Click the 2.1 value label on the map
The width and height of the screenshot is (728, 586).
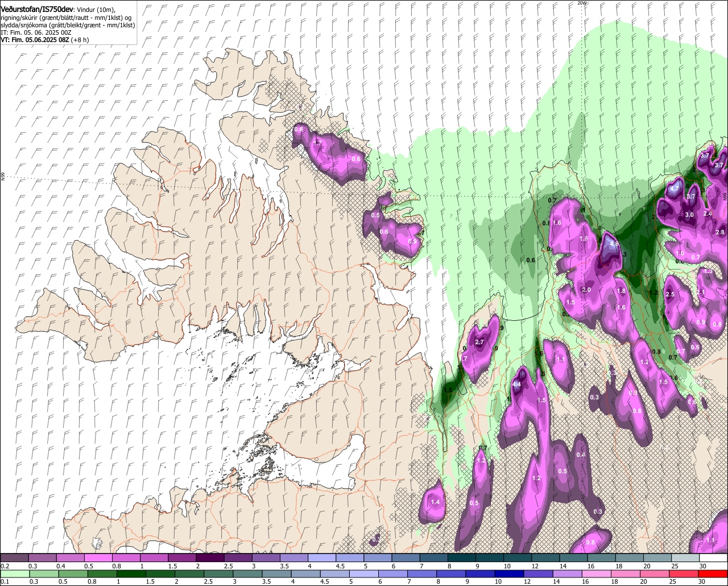(701, 292)
